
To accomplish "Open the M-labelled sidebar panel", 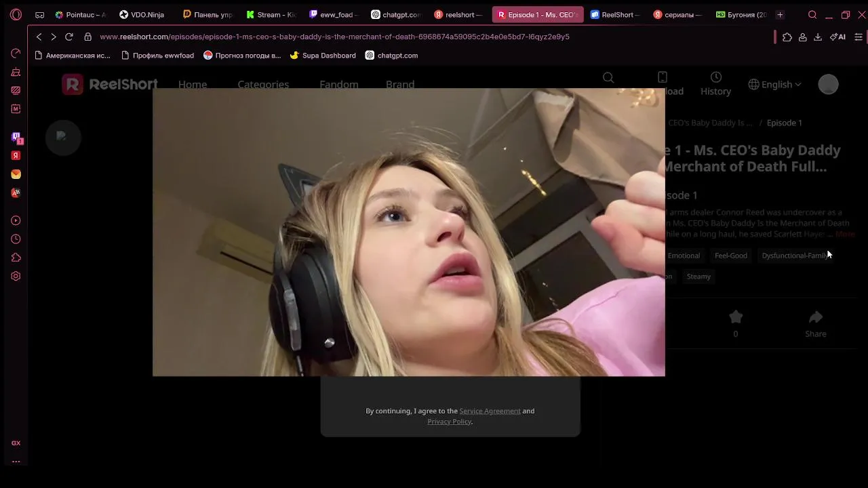I will 16,108.
